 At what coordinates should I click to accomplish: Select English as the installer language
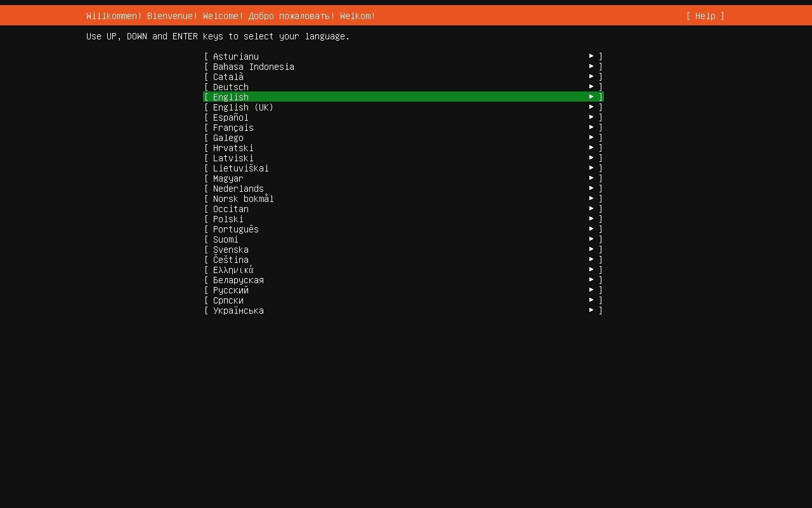pyautogui.click(x=230, y=97)
